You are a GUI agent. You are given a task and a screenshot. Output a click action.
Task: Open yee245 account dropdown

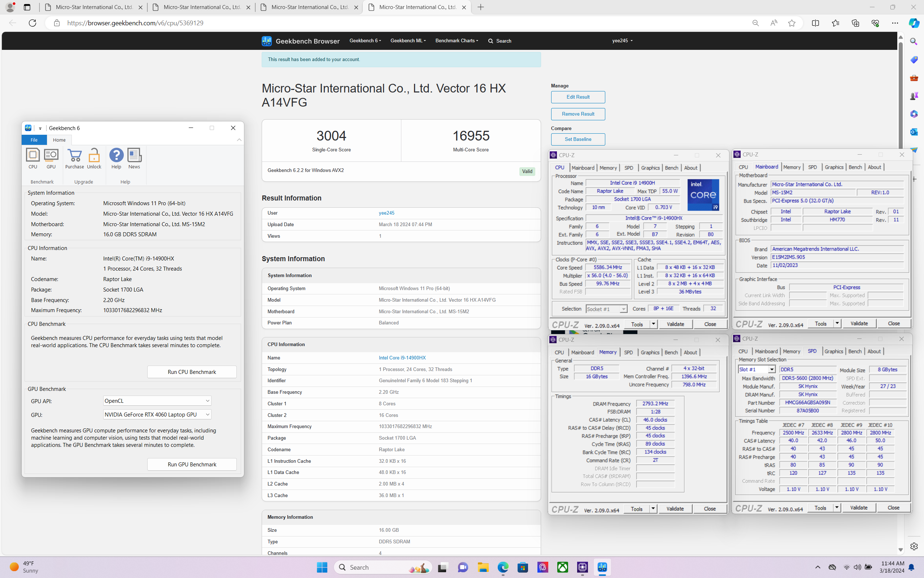click(622, 40)
